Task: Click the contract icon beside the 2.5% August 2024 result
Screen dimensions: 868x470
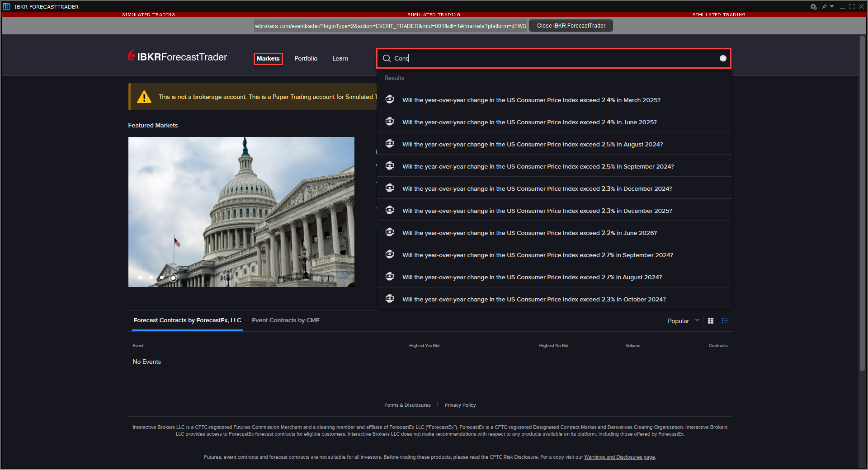Action: (390, 144)
